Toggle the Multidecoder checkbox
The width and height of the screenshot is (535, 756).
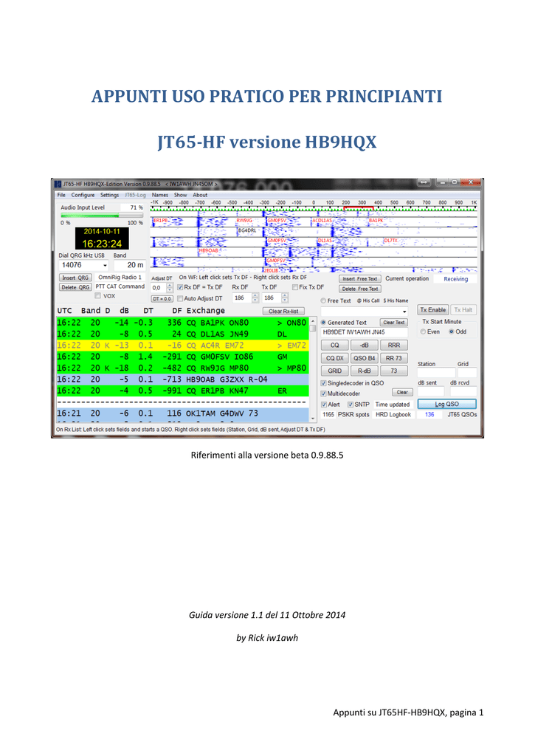coord(323,394)
